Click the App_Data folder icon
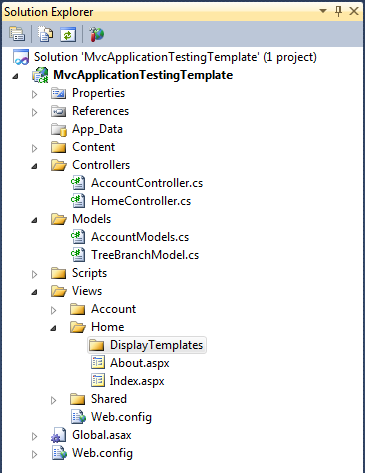 [59, 129]
